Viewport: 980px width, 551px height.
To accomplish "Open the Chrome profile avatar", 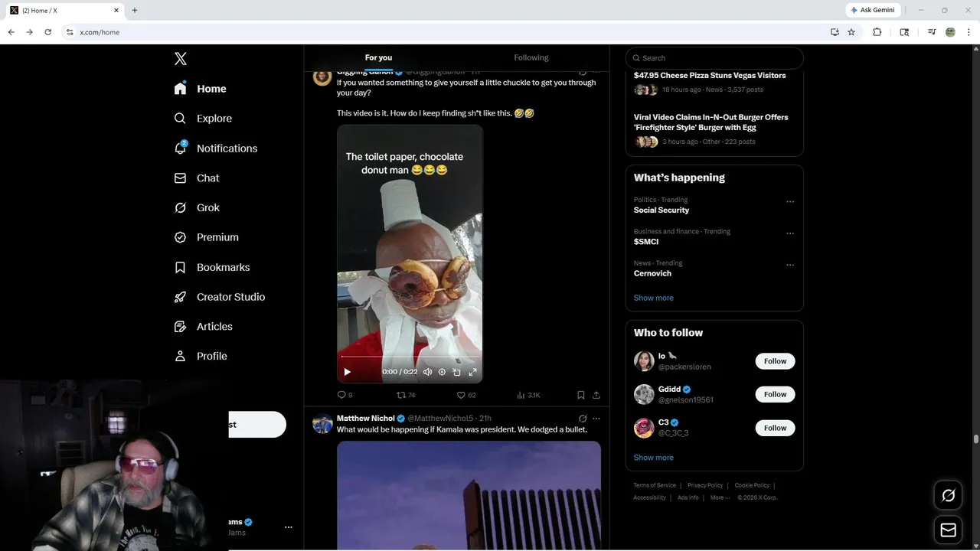I will [x=950, y=32].
